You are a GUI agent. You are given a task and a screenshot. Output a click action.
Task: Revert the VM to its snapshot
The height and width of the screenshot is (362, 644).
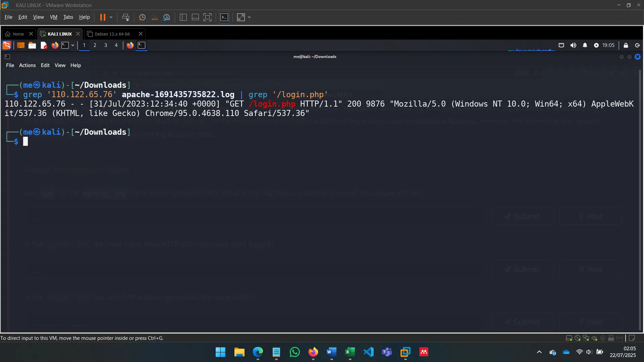coord(155,17)
